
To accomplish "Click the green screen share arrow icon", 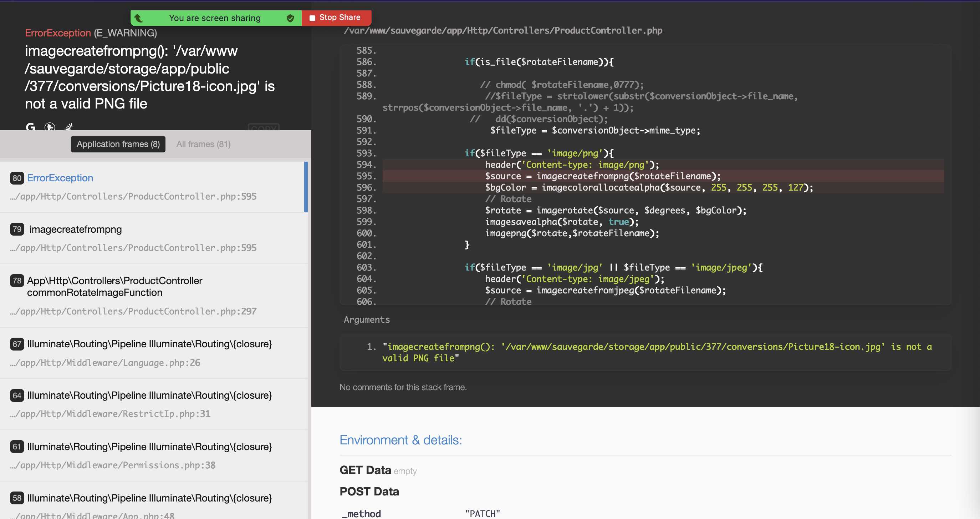I will coord(138,18).
